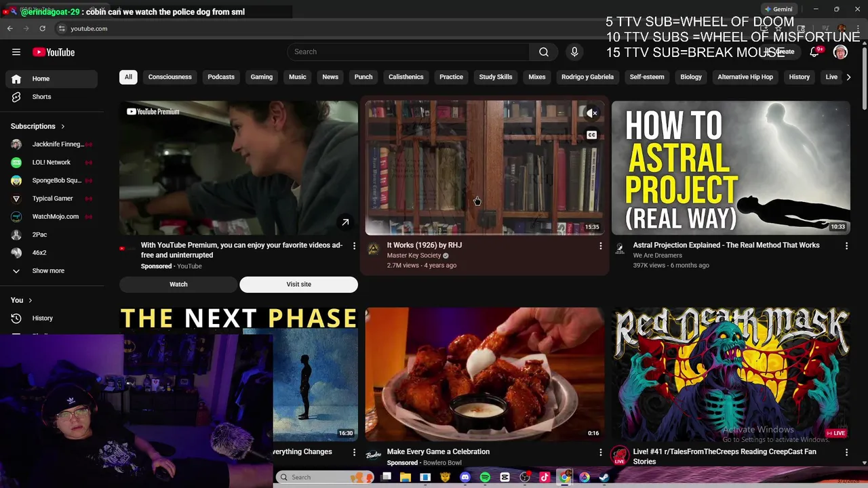Toggle closed captions on video preview
This screenshot has width=868, height=488.
[x=592, y=135]
